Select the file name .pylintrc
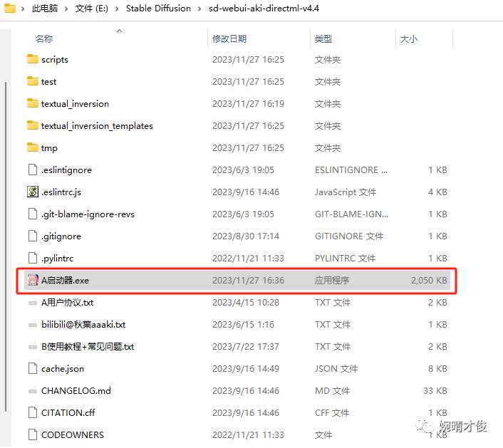The height and width of the screenshot is (448, 503). (x=57, y=259)
